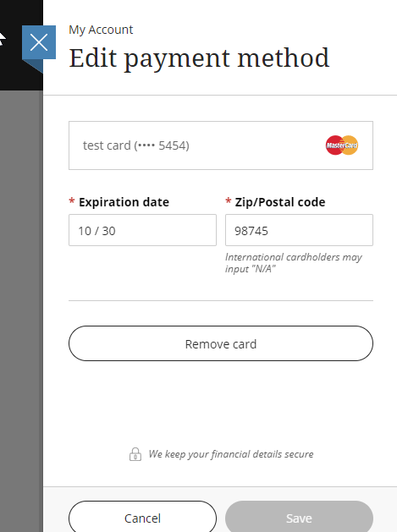
Task: Click the MasterCard logo icon
Action: [x=342, y=145]
